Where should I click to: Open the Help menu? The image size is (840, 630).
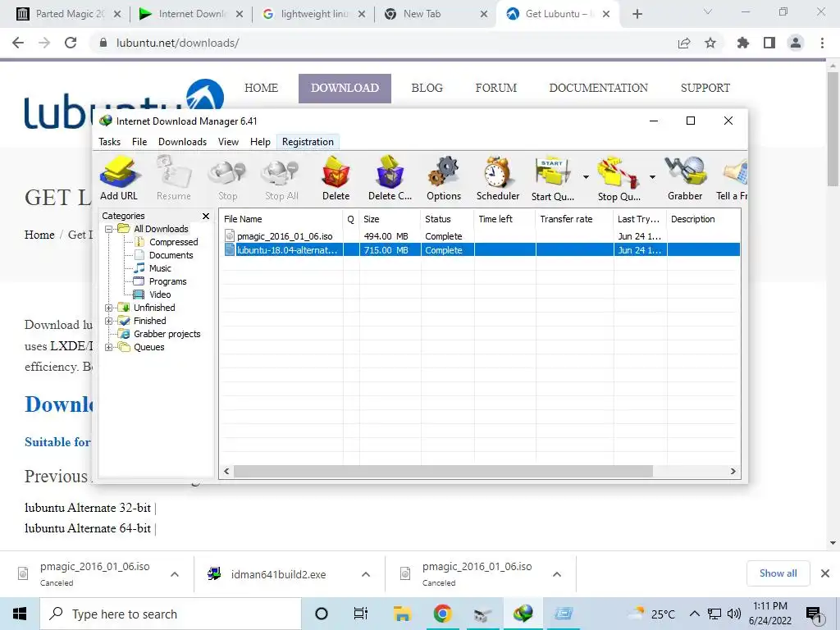coord(260,142)
